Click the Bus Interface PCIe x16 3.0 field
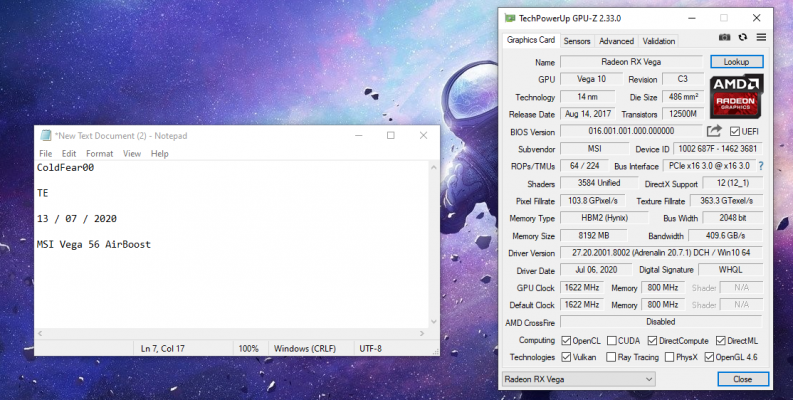The width and height of the screenshot is (793, 400). (x=709, y=166)
